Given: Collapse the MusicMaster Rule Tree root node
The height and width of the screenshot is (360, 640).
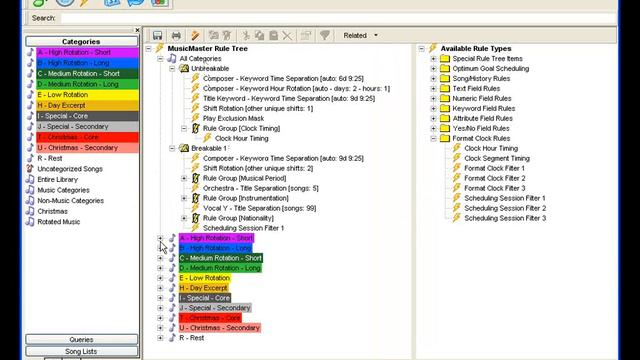Looking at the screenshot, I should pos(149,49).
